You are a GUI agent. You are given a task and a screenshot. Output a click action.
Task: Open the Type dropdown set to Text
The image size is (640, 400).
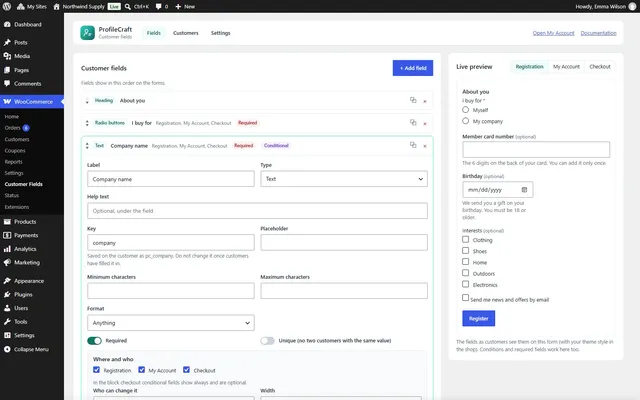point(344,179)
